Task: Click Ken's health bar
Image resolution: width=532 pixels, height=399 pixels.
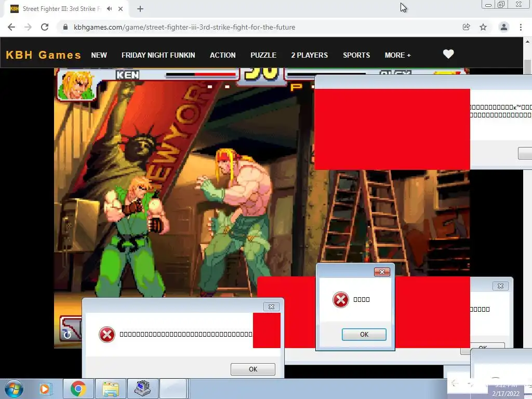Action: tap(201, 75)
